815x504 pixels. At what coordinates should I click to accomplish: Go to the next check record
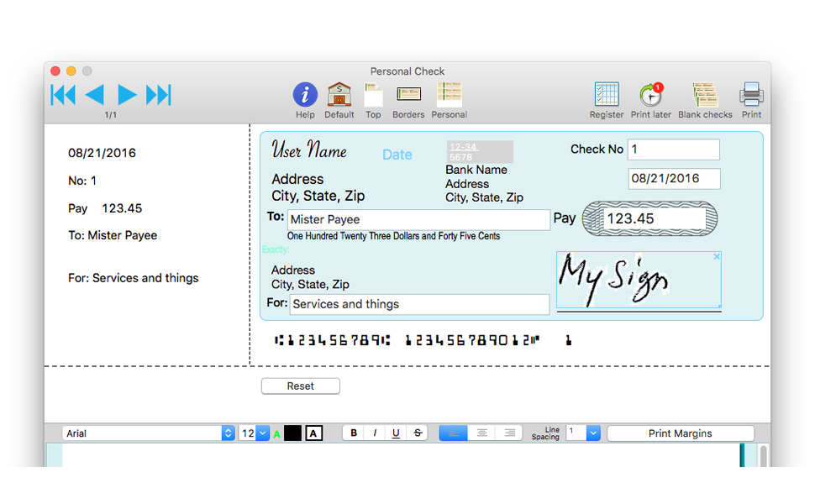coord(127,95)
